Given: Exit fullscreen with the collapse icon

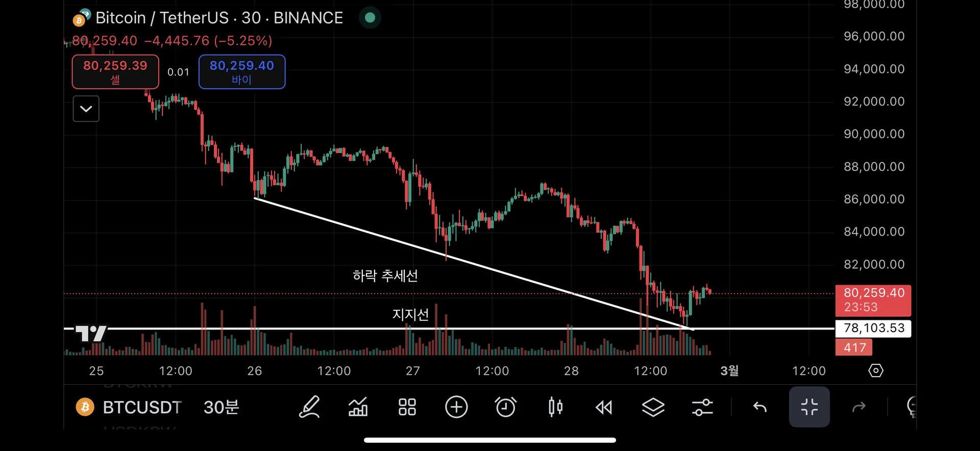Looking at the screenshot, I should (x=809, y=407).
